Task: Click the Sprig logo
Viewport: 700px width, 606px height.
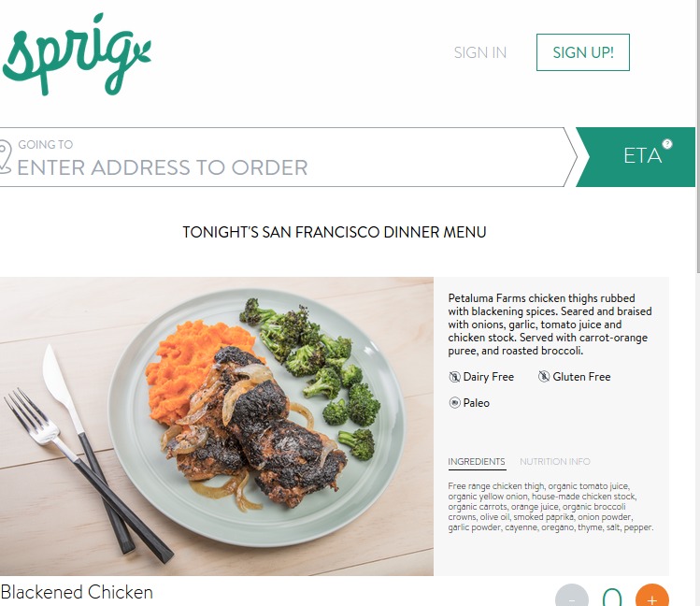Action: click(77, 54)
